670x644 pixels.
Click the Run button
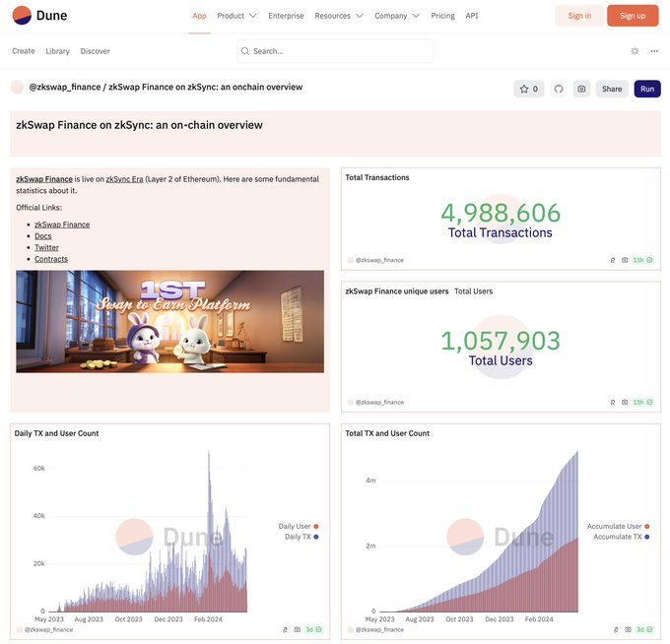(647, 89)
